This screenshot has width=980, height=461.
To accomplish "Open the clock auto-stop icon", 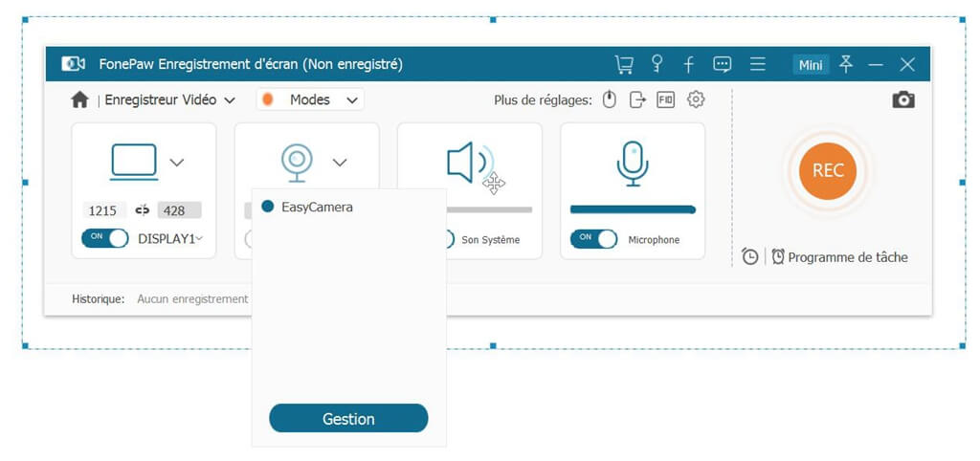I will point(750,256).
